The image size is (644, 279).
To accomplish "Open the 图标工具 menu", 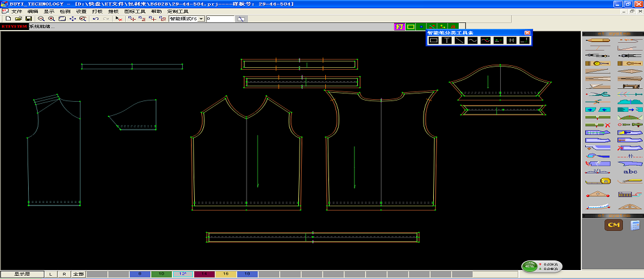I will [x=135, y=12].
